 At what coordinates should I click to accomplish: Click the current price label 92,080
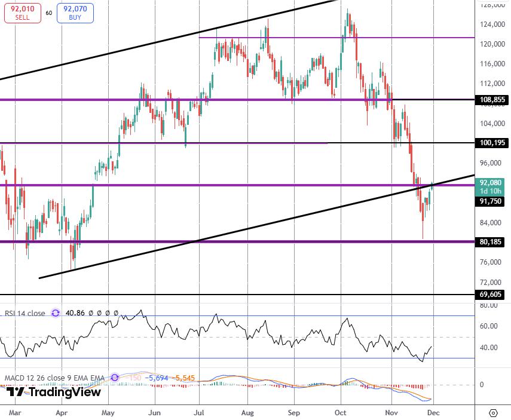click(491, 187)
